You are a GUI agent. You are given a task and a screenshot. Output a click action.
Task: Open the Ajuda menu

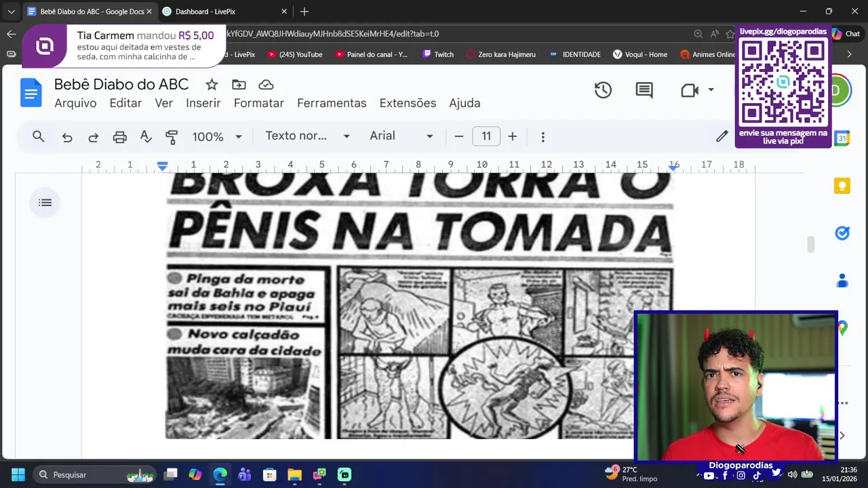coord(465,103)
